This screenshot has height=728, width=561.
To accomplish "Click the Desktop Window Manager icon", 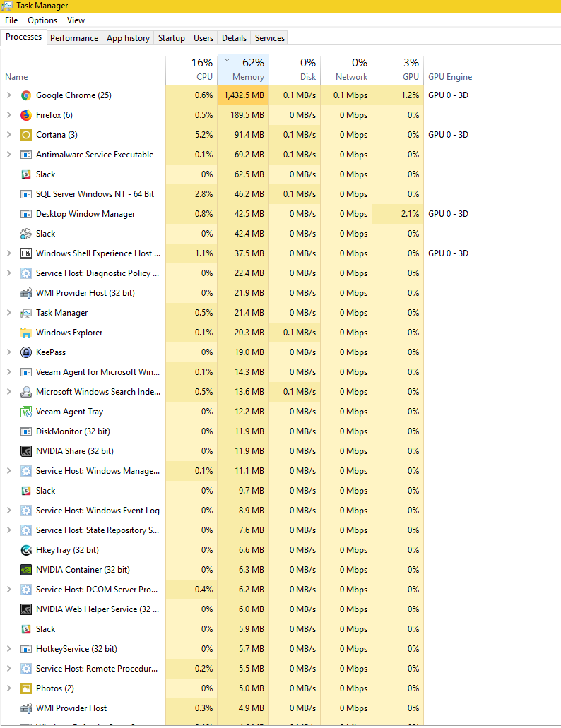I will 26,214.
